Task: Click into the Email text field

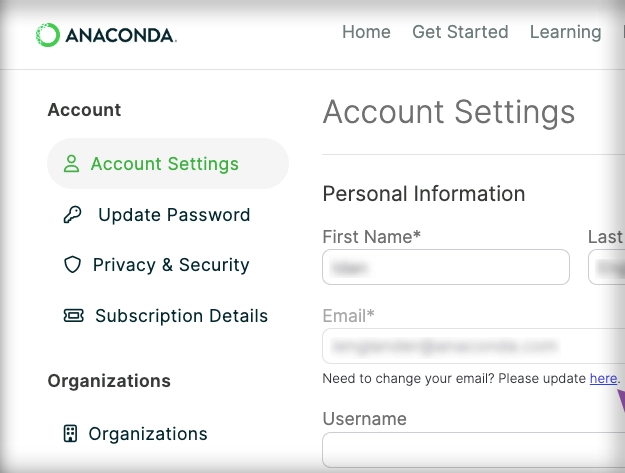Action: (474, 346)
